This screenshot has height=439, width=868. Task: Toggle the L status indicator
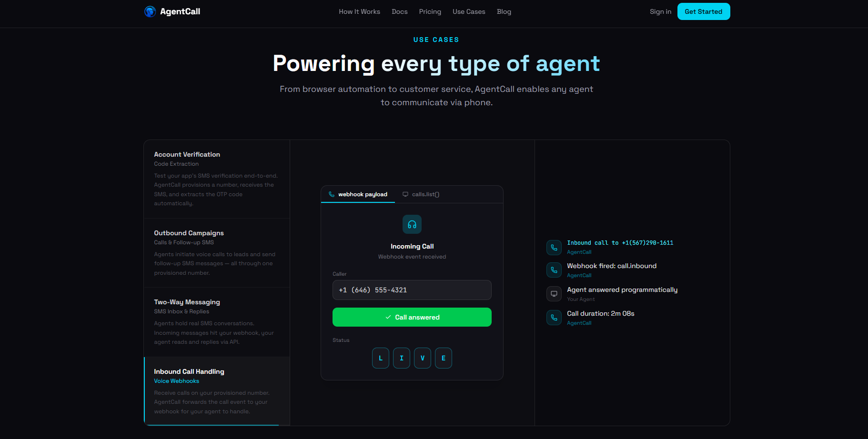click(x=380, y=358)
